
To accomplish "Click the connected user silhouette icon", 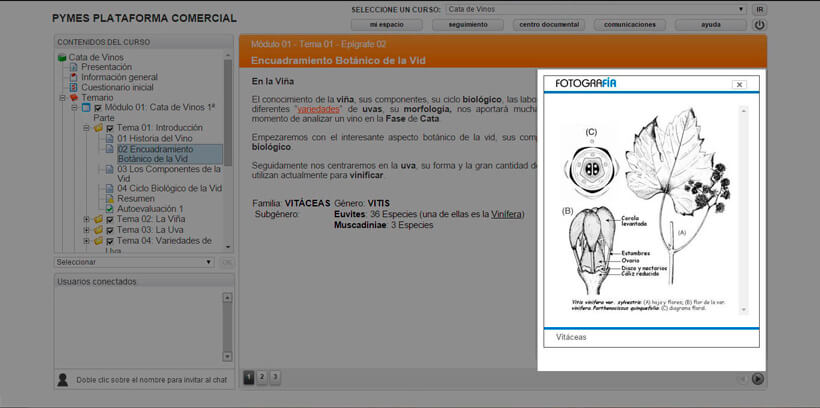I will pyautogui.click(x=63, y=379).
